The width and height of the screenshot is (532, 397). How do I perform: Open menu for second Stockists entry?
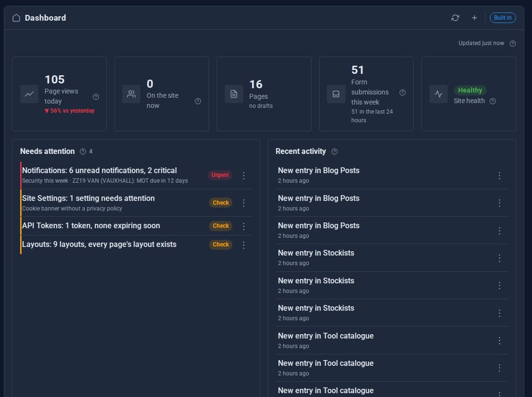pos(499,285)
